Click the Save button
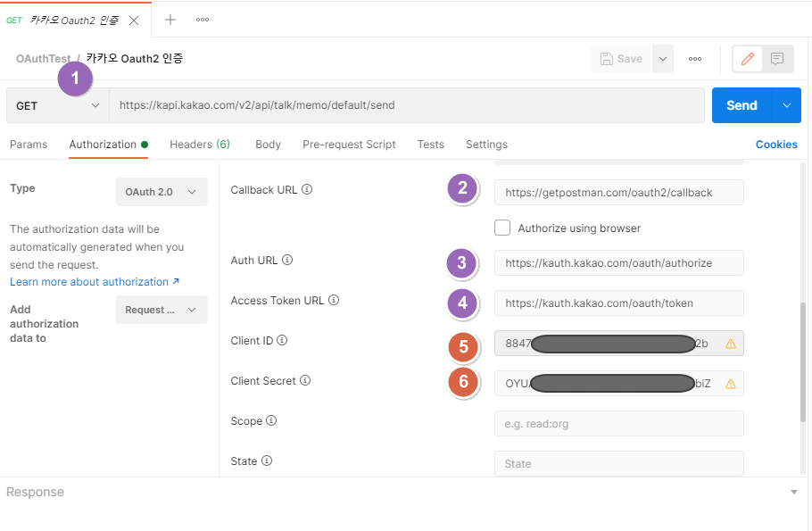Viewport: 812px width, 531px height. coord(621,59)
